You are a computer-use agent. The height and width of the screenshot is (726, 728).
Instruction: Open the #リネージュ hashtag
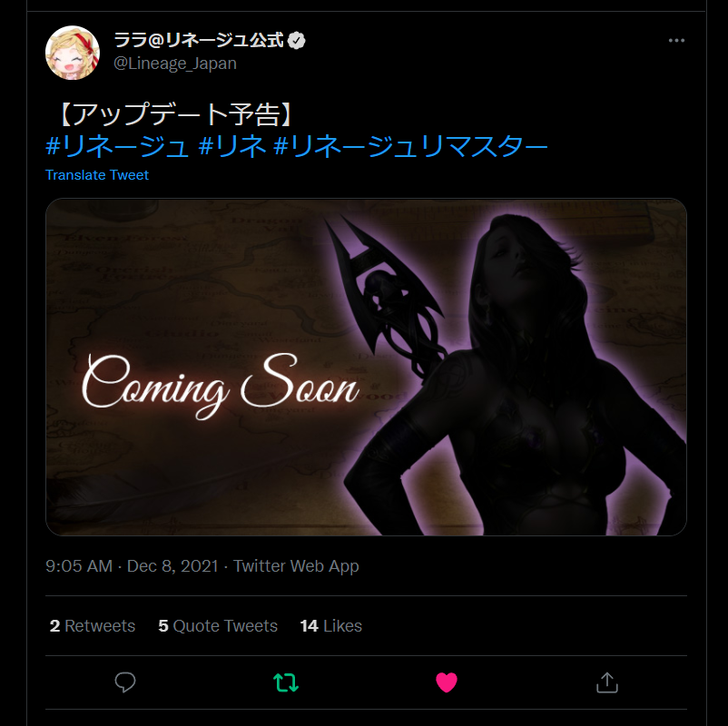pyautogui.click(x=117, y=146)
